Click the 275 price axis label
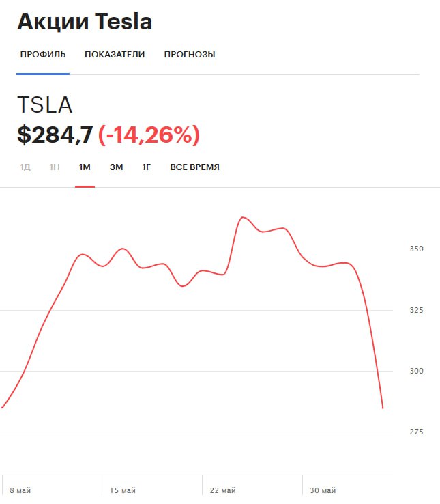The height and width of the screenshot is (504, 440). coord(416,432)
